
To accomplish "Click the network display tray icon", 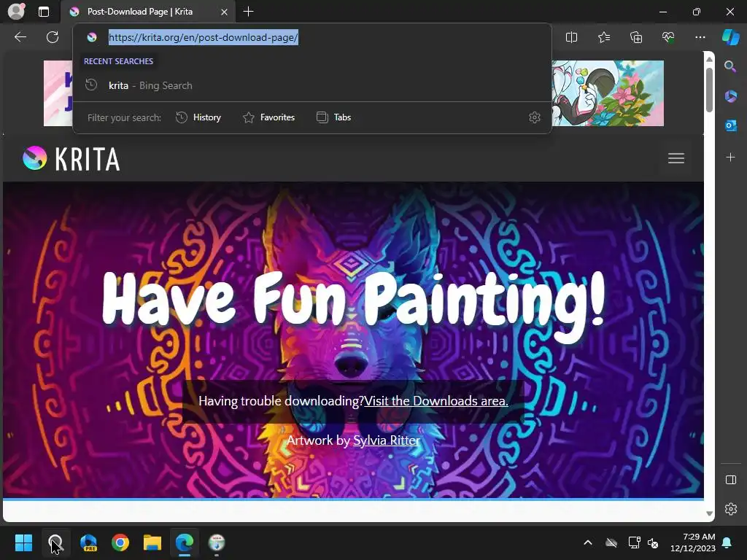I will pos(634,542).
